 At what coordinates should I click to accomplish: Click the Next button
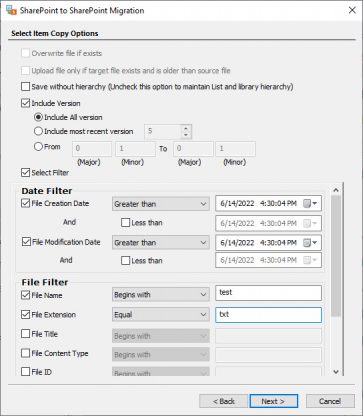[274, 401]
